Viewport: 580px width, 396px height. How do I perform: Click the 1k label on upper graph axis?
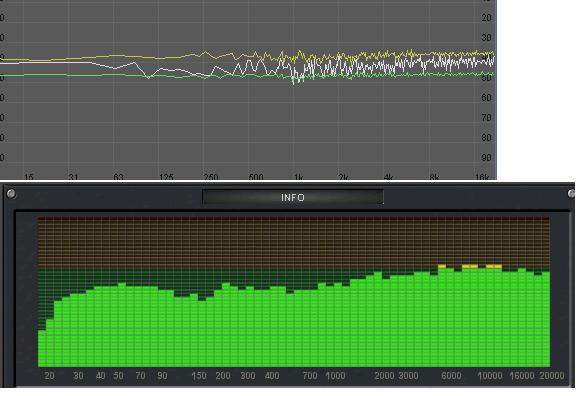point(299,177)
